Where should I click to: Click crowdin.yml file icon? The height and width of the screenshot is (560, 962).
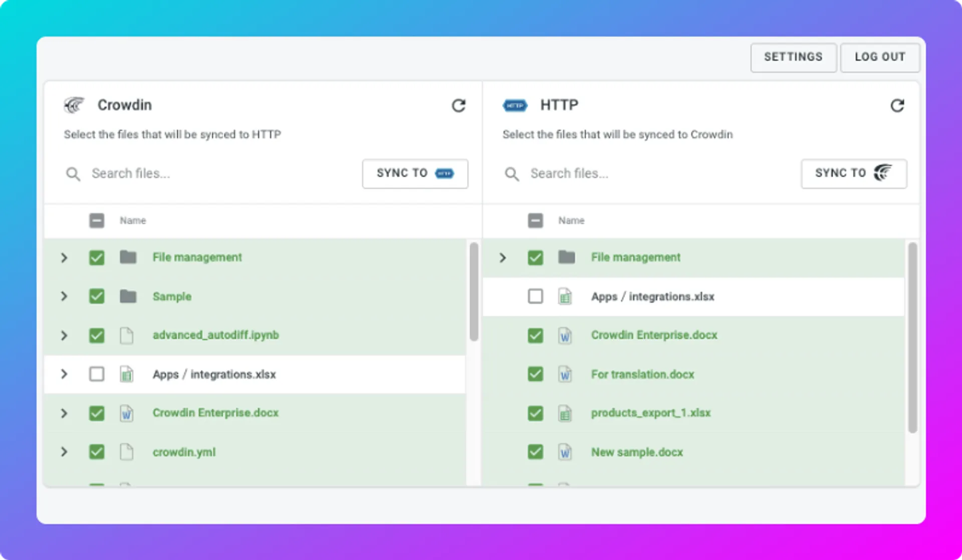(127, 452)
